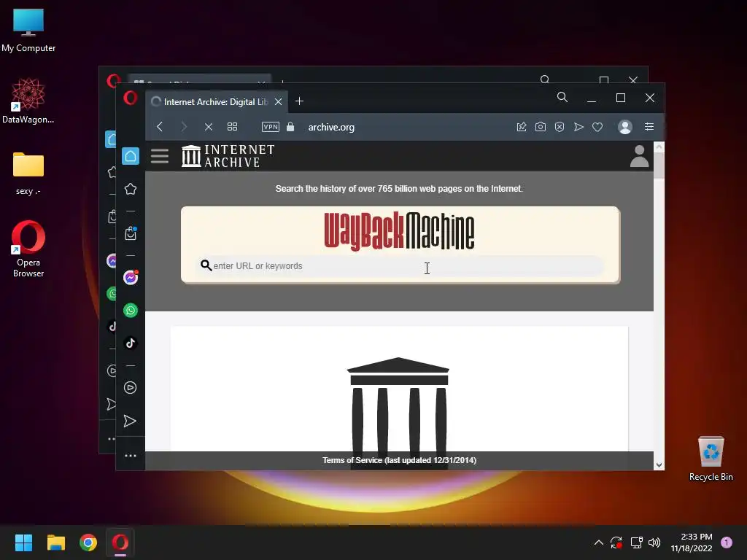The width and height of the screenshot is (747, 560).
Task: Click the share page edit icon in address bar
Action: pos(521,127)
